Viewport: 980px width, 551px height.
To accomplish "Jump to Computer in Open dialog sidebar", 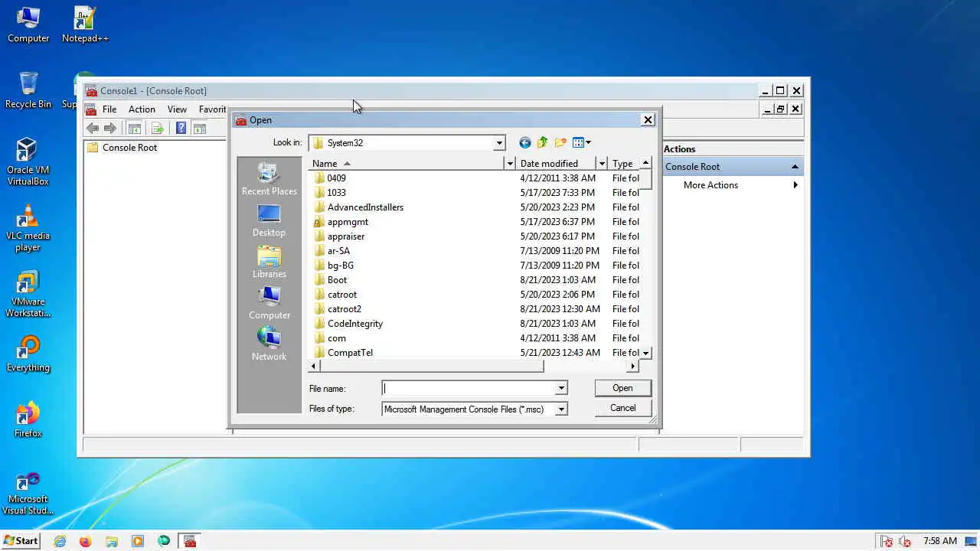I will (x=269, y=303).
